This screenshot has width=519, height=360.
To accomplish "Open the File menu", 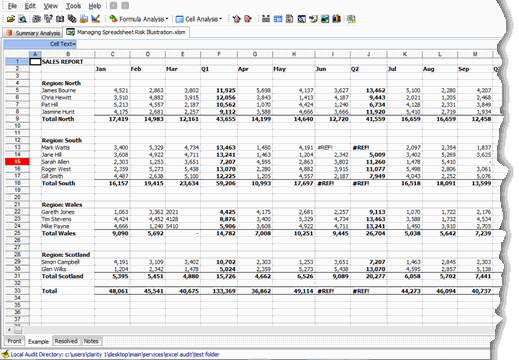I will click(x=12, y=6).
